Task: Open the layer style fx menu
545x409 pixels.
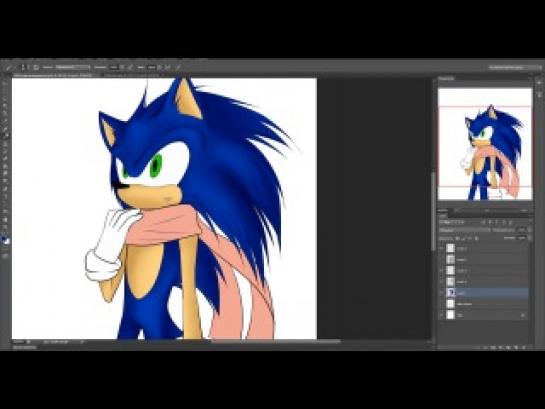Action: click(485, 347)
